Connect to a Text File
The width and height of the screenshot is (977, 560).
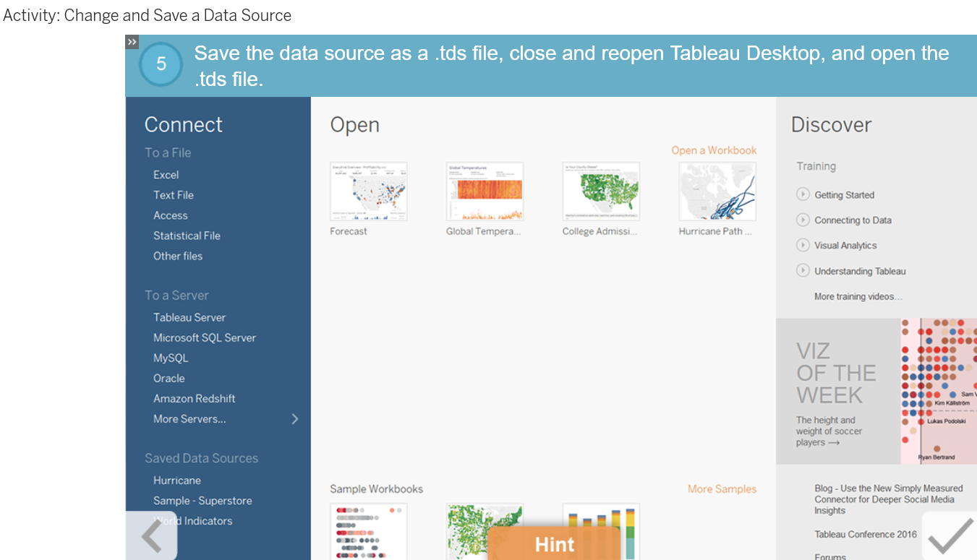click(174, 195)
